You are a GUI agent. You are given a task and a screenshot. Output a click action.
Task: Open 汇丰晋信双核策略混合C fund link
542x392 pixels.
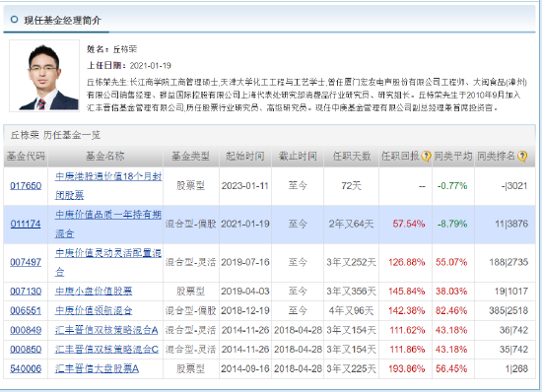point(106,350)
